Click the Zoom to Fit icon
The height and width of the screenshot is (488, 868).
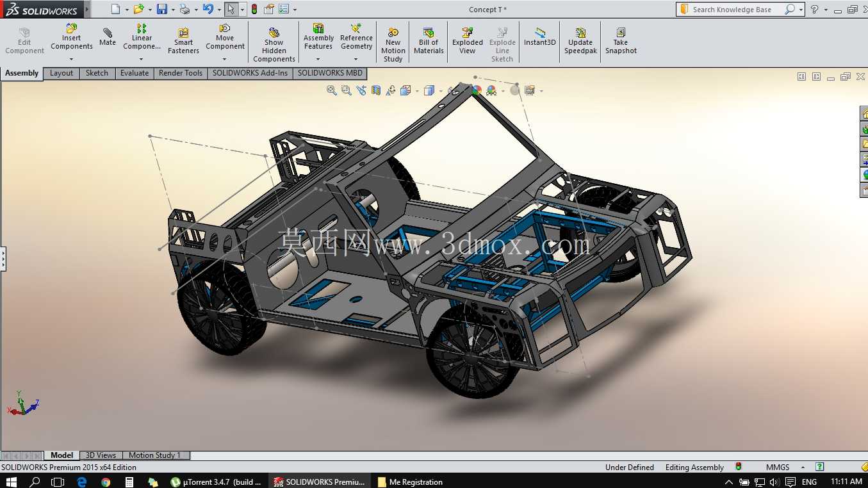click(332, 90)
